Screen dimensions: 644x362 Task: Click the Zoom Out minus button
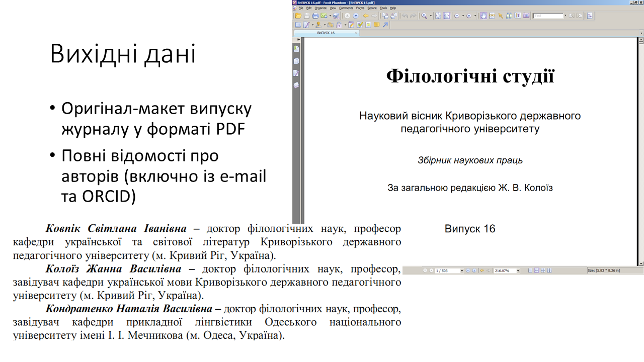pyautogui.click(x=457, y=16)
